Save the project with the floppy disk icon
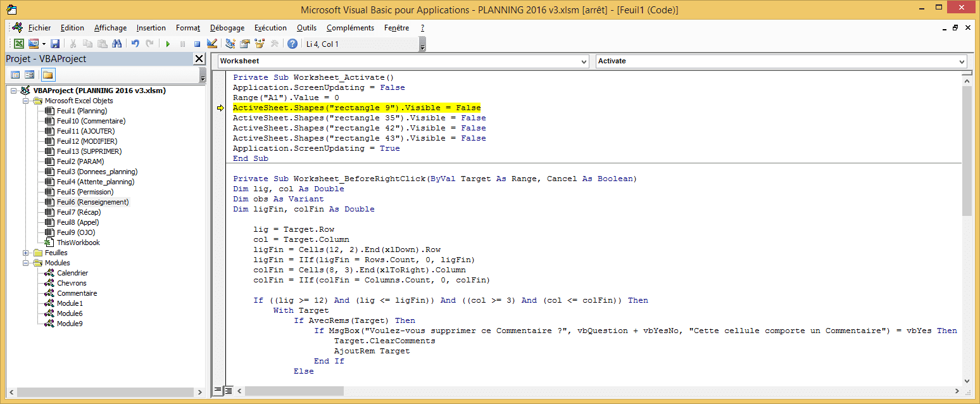The width and height of the screenshot is (980, 404). 55,44
